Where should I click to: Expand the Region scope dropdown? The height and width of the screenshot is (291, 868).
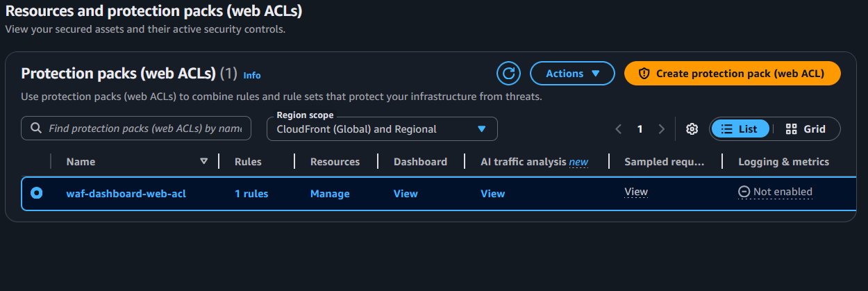point(382,129)
